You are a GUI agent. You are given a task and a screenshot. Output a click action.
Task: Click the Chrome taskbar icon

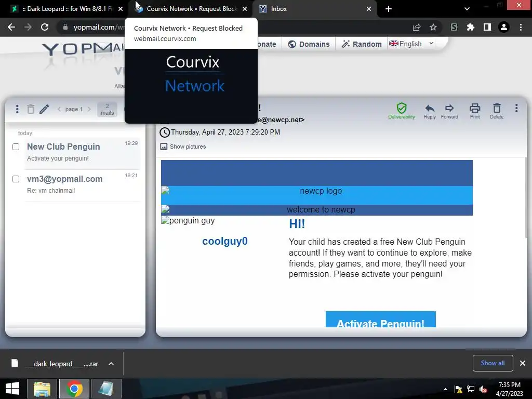click(74, 389)
